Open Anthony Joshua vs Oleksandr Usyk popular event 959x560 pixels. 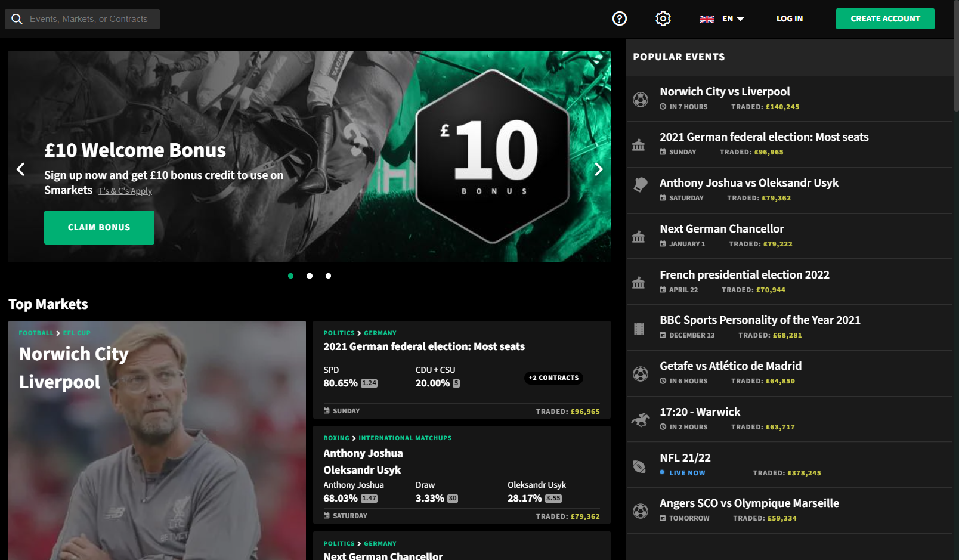tap(789, 190)
